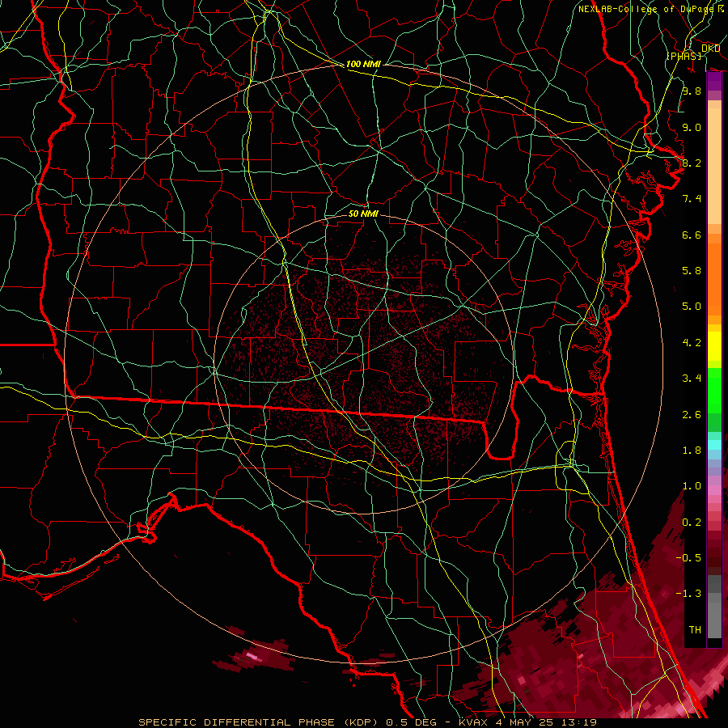
Task: Click the 5.8 scale value
Action: coord(692,271)
